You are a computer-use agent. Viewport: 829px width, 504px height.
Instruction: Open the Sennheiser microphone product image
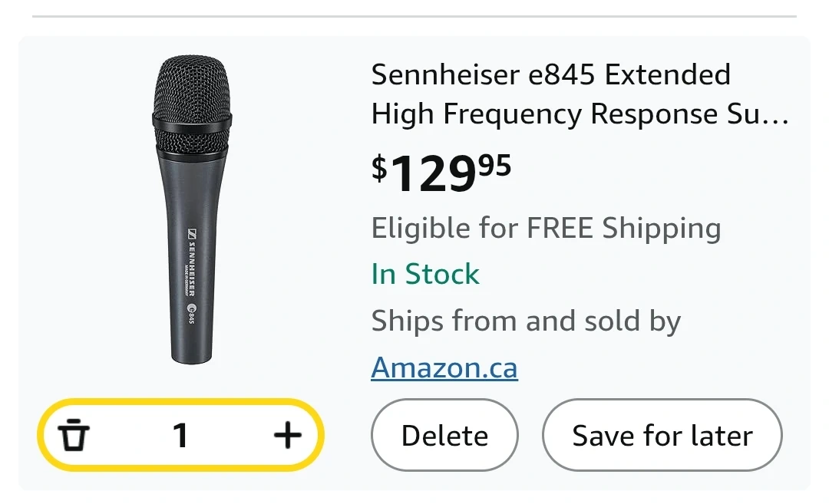pyautogui.click(x=192, y=209)
